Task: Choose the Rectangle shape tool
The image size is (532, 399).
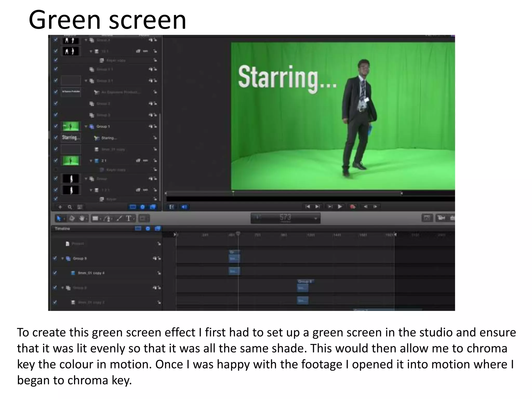Action: 95,218
